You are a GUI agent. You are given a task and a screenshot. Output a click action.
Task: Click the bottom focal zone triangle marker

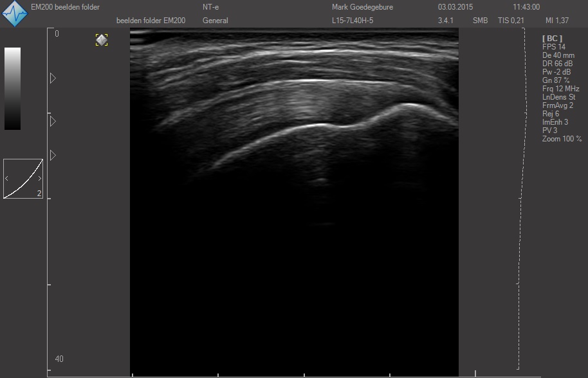tap(53, 156)
